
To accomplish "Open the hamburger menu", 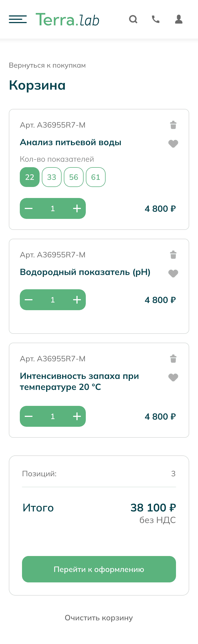I will point(18,19).
